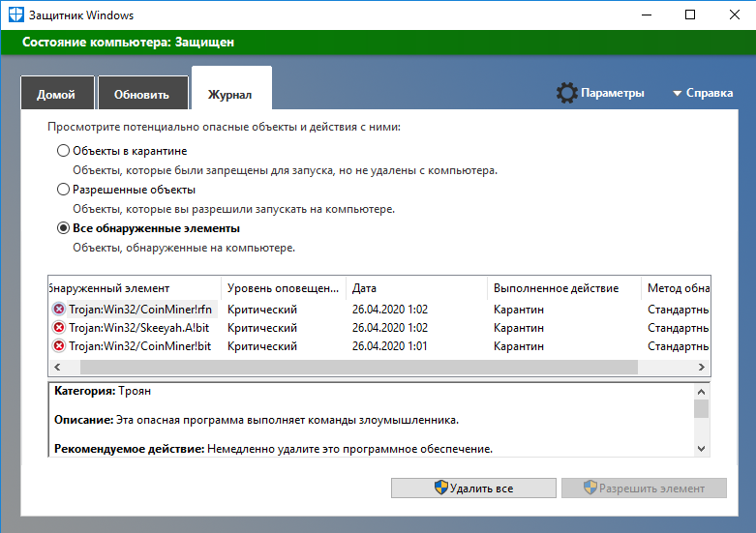
Task: Sort by Уровень оповещения column header
Action: click(284, 288)
